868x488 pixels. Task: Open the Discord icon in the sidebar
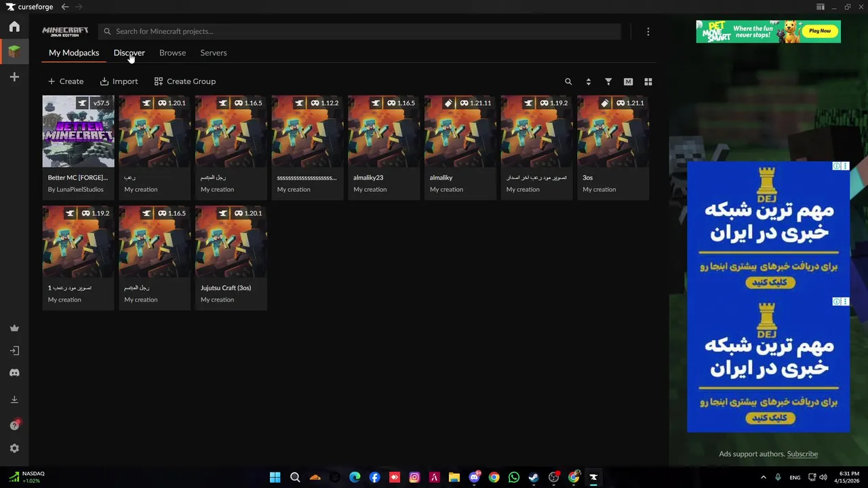(x=14, y=373)
